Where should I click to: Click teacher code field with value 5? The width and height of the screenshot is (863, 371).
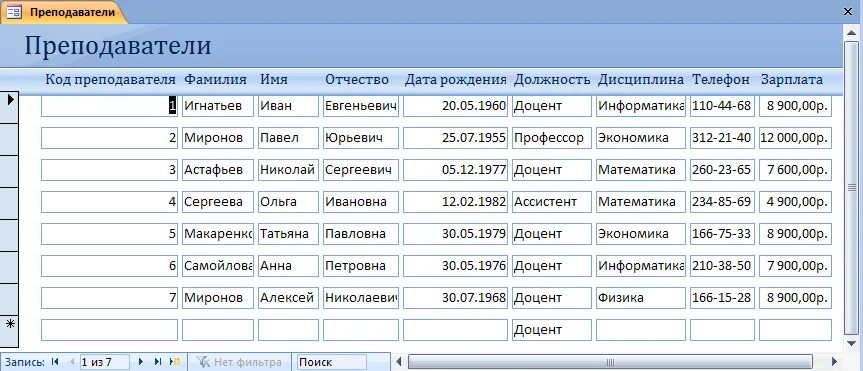(110, 234)
